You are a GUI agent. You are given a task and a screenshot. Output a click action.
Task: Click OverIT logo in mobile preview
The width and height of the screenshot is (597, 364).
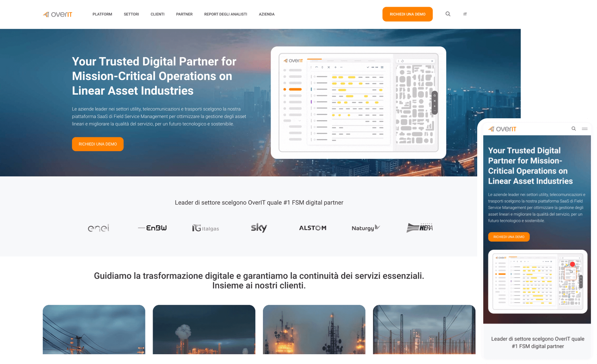pyautogui.click(x=502, y=129)
